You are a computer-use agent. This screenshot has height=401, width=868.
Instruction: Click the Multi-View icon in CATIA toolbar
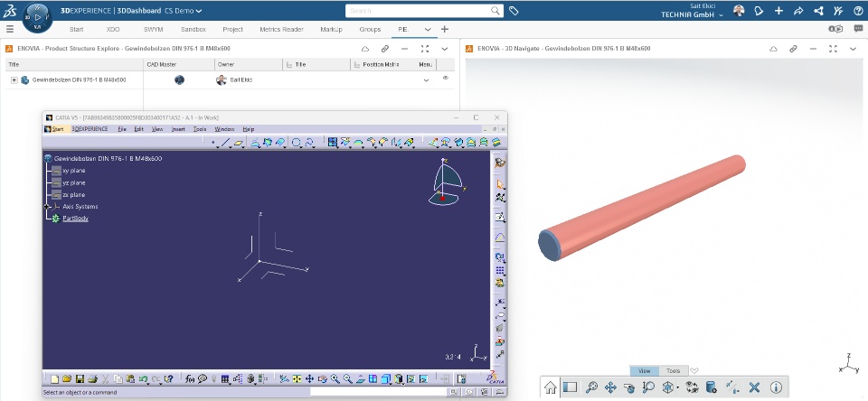[373, 379]
